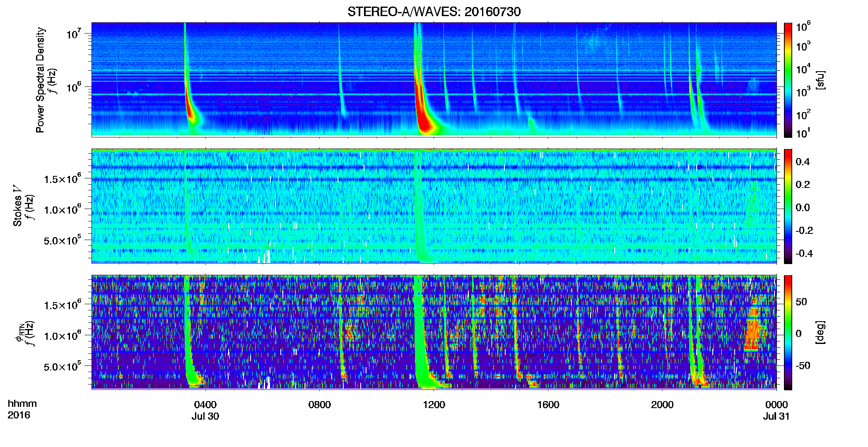Click the "0400" time axis label
This screenshot has width=868, height=447.
coord(205,405)
